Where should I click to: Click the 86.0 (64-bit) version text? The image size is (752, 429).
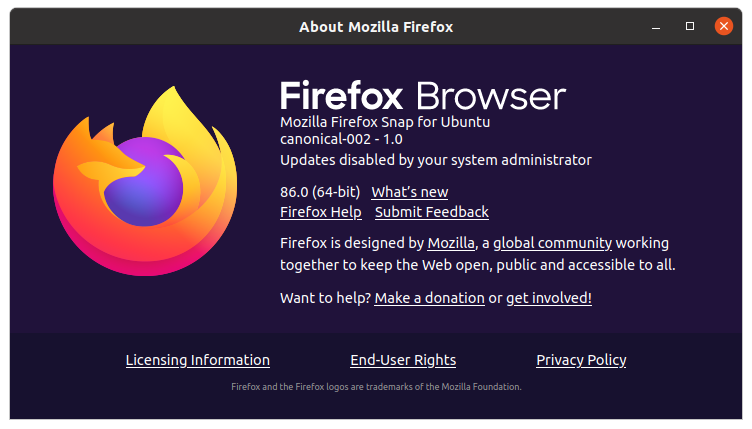tap(320, 192)
